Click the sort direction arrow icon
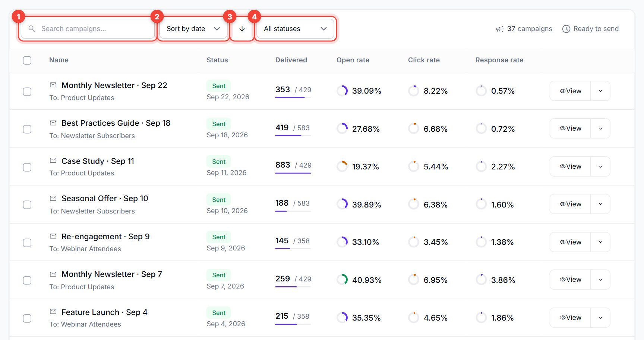 coord(242,29)
